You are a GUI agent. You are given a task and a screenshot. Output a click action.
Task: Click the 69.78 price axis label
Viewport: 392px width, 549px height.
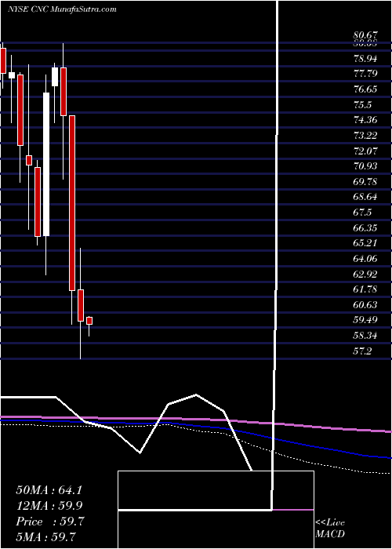[x=365, y=182]
